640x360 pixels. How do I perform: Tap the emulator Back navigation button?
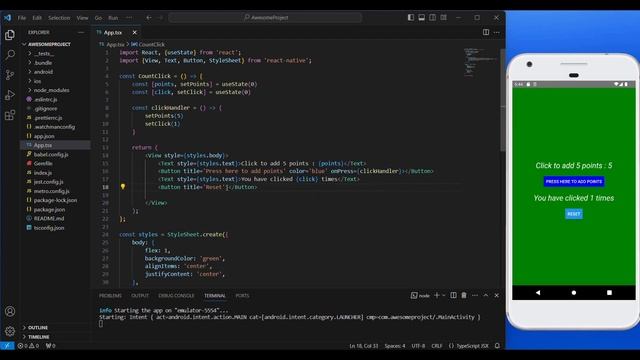tap(538, 293)
